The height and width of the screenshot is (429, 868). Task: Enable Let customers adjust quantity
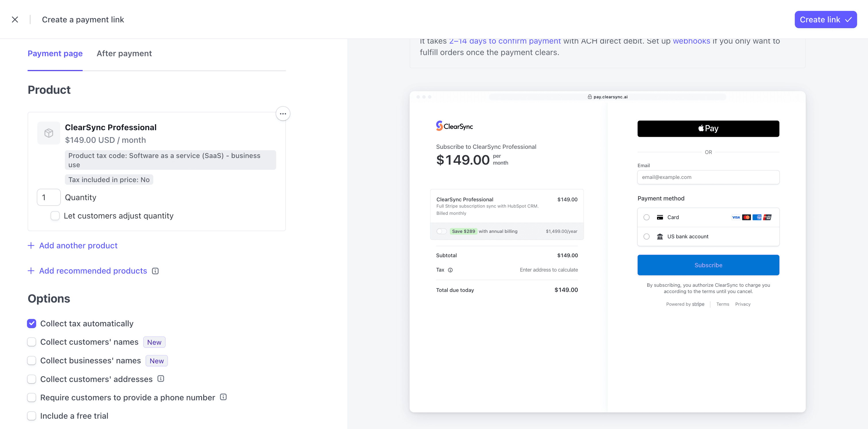click(55, 216)
